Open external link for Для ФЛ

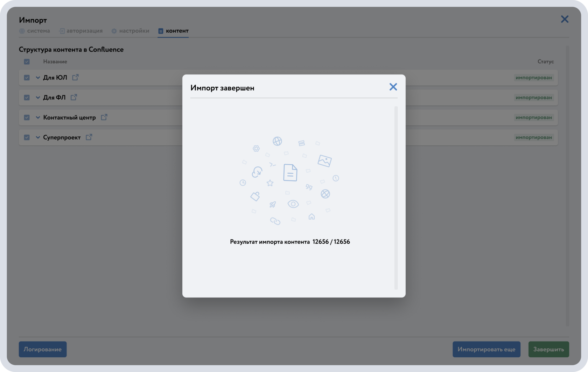pyautogui.click(x=74, y=97)
